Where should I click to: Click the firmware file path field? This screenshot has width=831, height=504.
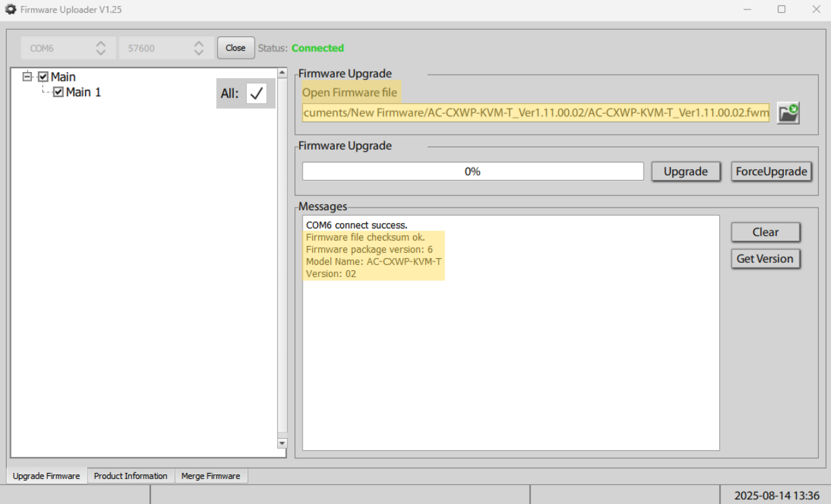[x=536, y=113]
